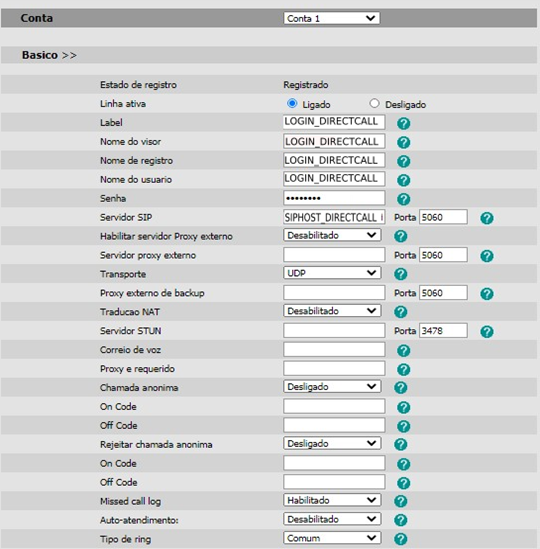540x549 pixels.
Task: Click the Servidor proxy externo field
Action: (x=334, y=255)
